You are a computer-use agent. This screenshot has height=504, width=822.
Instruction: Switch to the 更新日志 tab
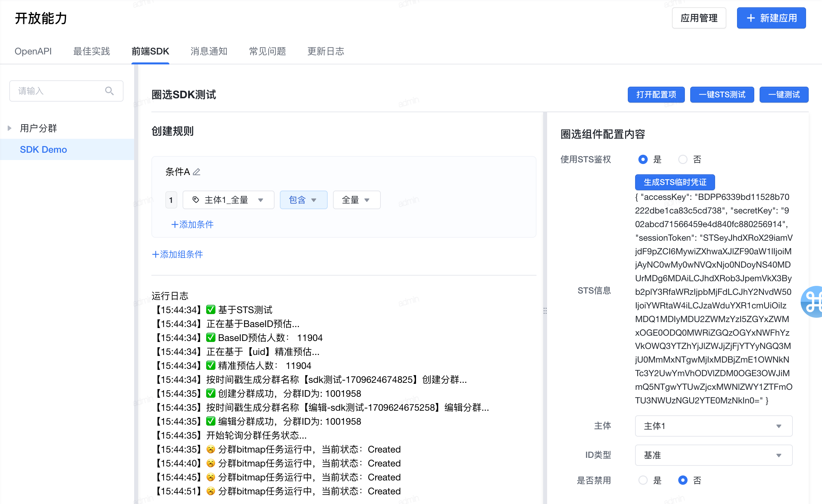[326, 51]
